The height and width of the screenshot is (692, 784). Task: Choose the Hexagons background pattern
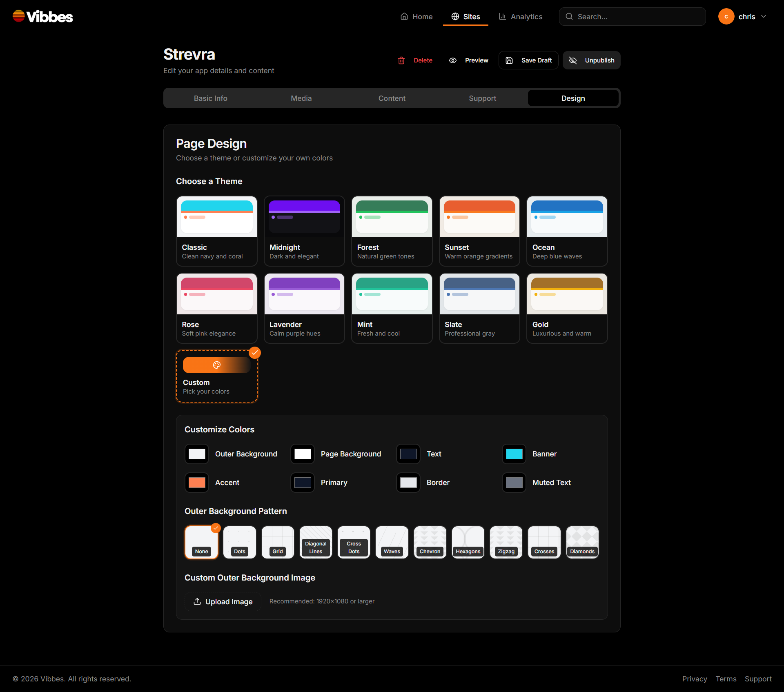(x=468, y=542)
